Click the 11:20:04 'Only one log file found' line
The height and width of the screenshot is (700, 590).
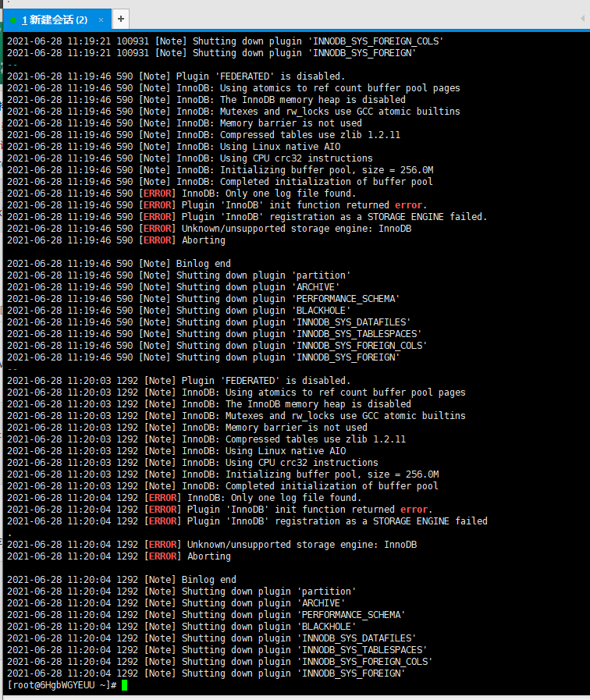[x=184, y=498]
